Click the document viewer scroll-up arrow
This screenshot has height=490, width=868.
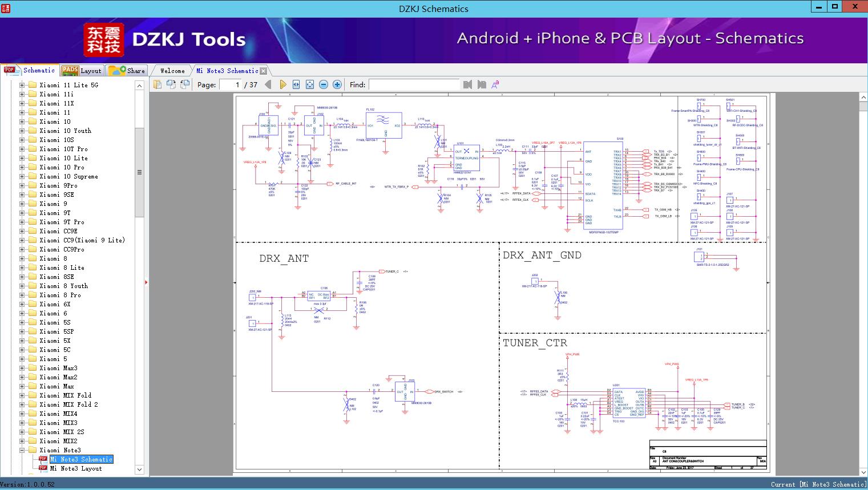click(x=863, y=98)
